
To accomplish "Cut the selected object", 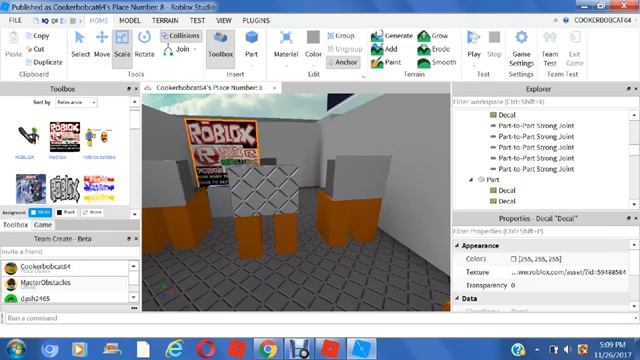I will 35,49.
